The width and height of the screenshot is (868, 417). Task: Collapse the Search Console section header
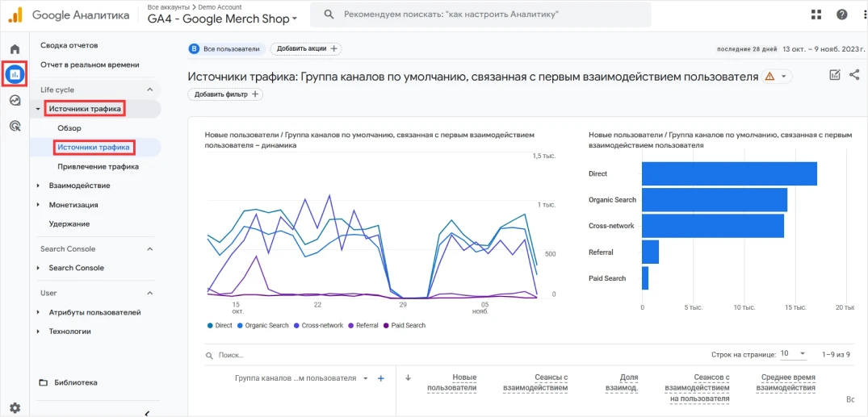(x=149, y=249)
